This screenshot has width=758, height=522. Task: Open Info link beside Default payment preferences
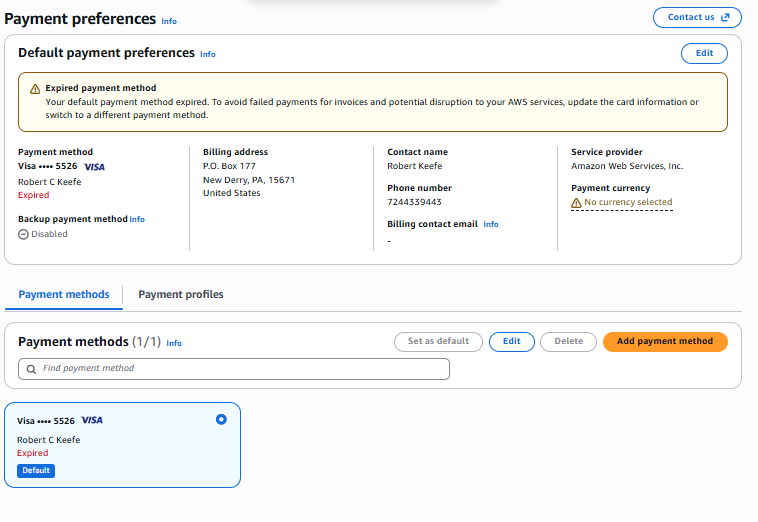click(208, 54)
